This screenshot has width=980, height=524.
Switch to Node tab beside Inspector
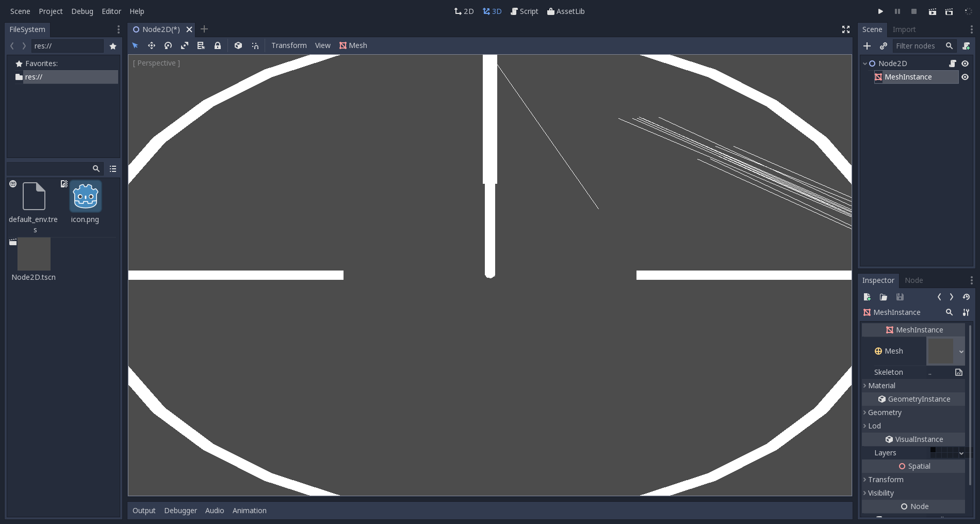point(913,280)
